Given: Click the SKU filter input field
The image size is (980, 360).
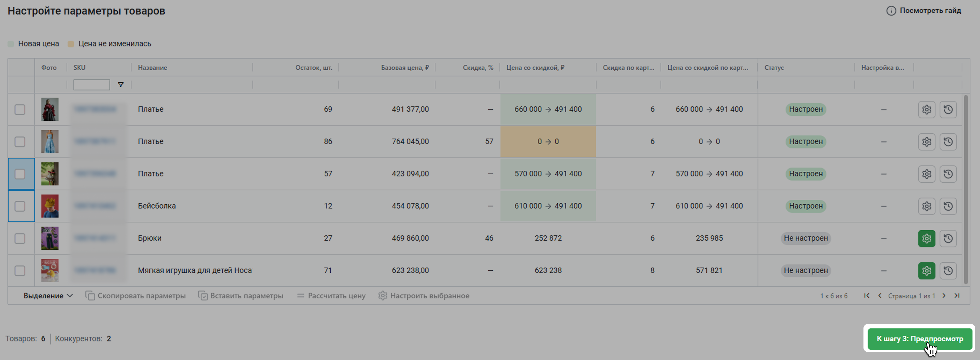Looking at the screenshot, I should 92,84.
